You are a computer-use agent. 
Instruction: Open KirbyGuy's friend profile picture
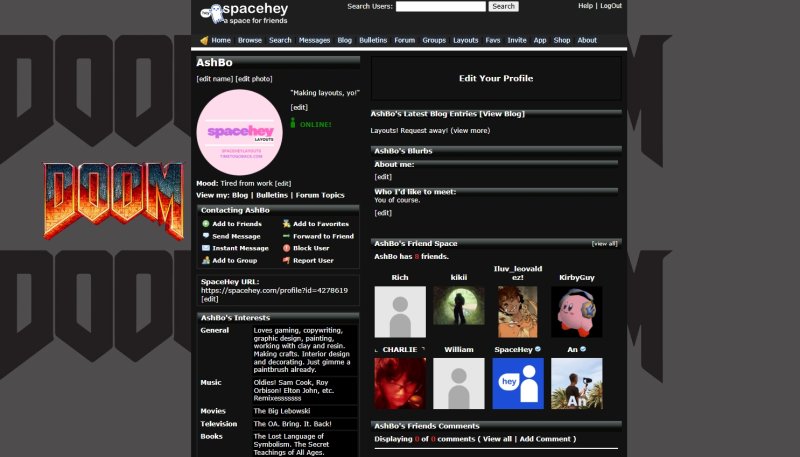[577, 312]
